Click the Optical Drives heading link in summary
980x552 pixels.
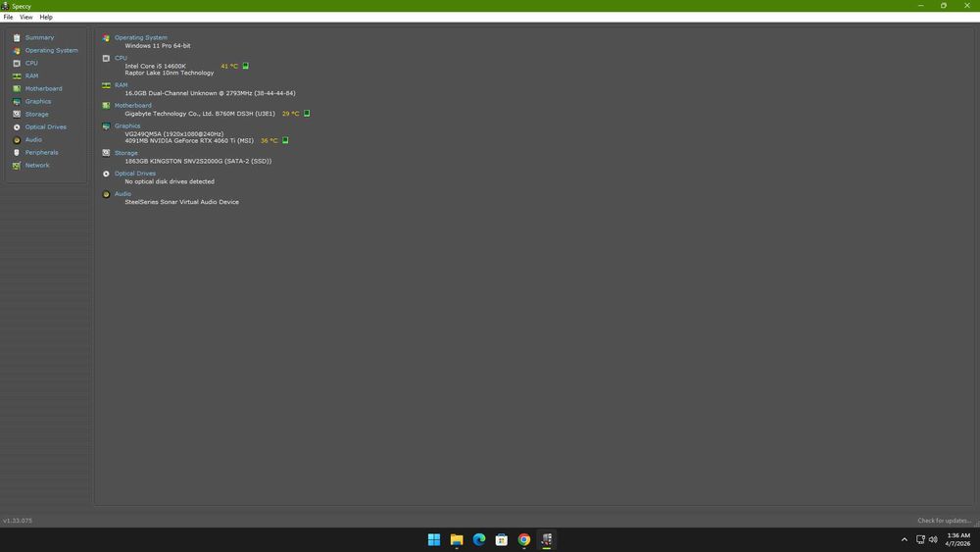point(135,174)
